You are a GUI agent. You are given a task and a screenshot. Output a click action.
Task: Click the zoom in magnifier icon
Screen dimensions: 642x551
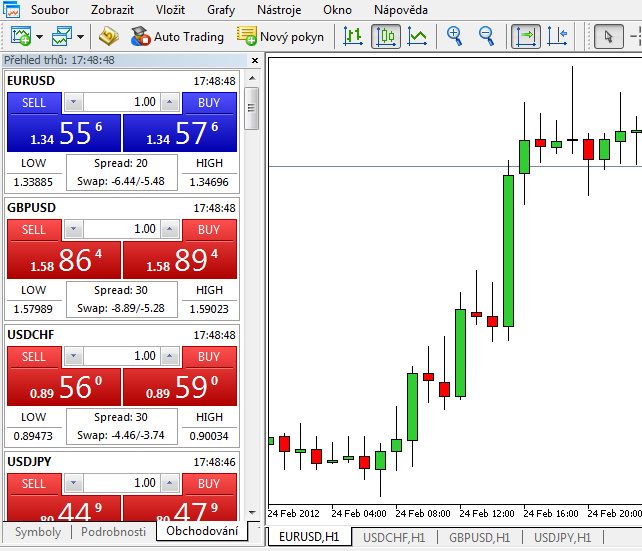(454, 36)
